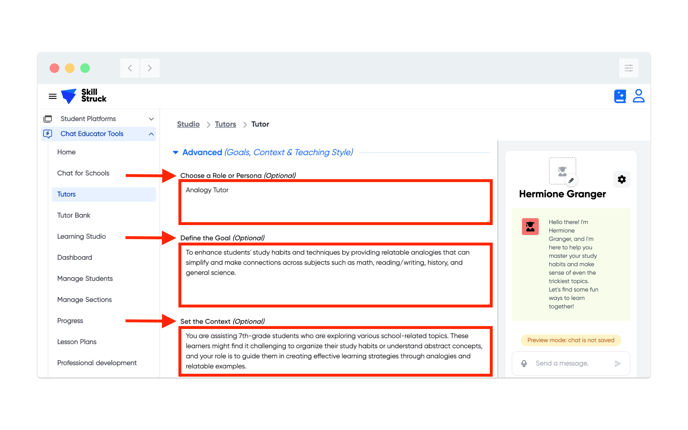This screenshot has width=688, height=430.
Task: Select Tutors in the sidebar
Action: pyautogui.click(x=104, y=194)
